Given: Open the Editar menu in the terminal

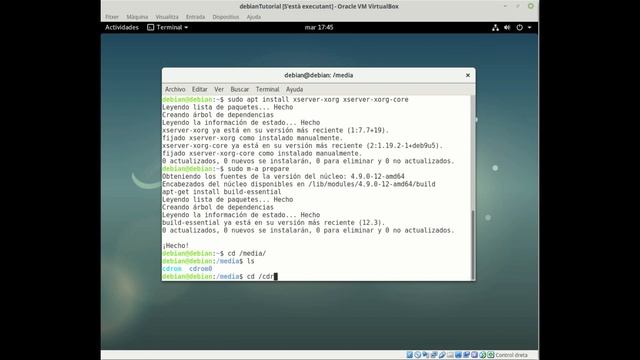Looking at the screenshot, I should point(200,89).
